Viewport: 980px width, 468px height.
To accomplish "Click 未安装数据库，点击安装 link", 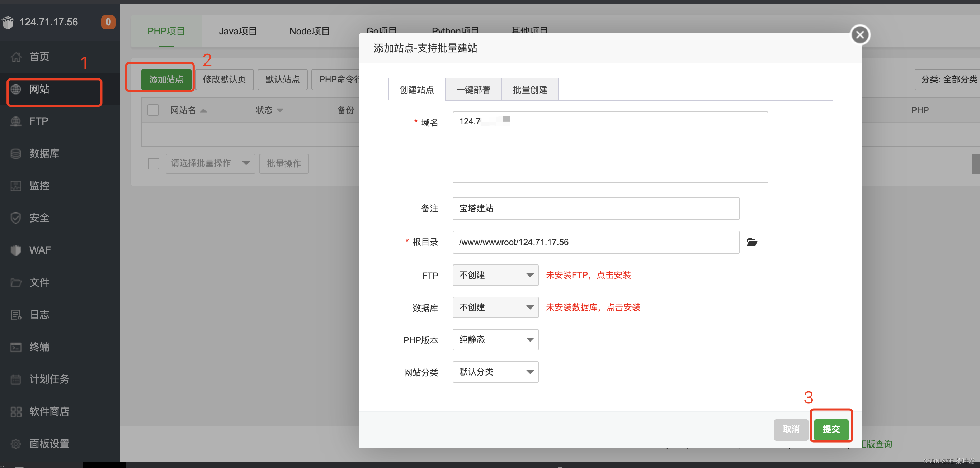I will (593, 307).
